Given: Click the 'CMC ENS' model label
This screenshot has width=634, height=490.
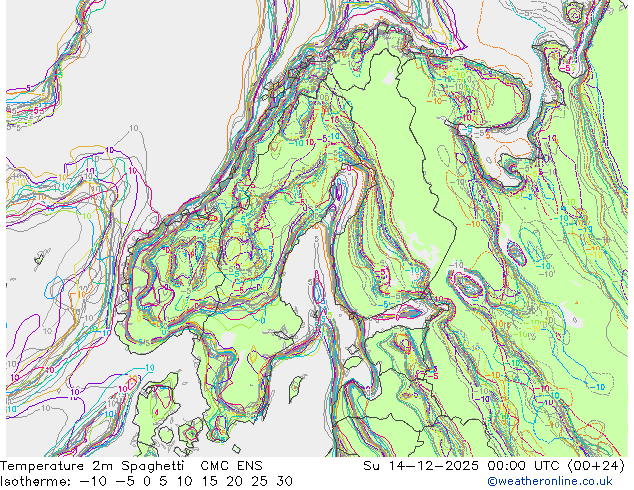Looking at the screenshot, I should pos(231,466).
